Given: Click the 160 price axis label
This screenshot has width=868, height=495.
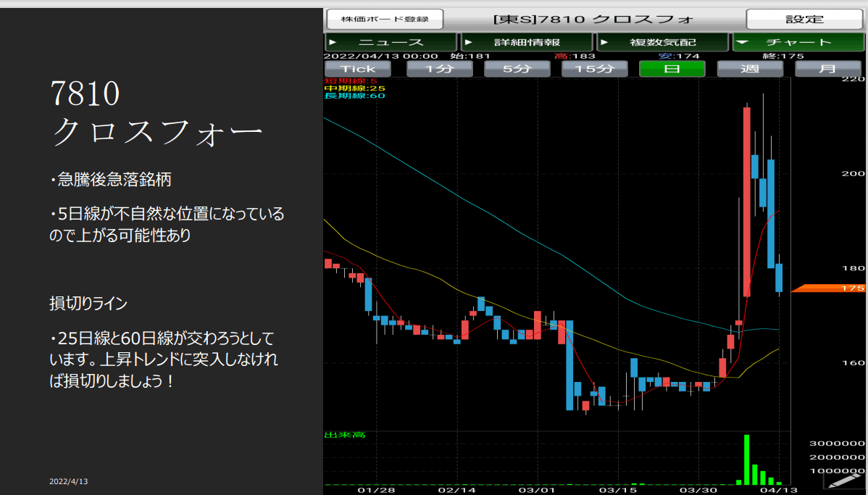Looking at the screenshot, I should [x=854, y=362].
